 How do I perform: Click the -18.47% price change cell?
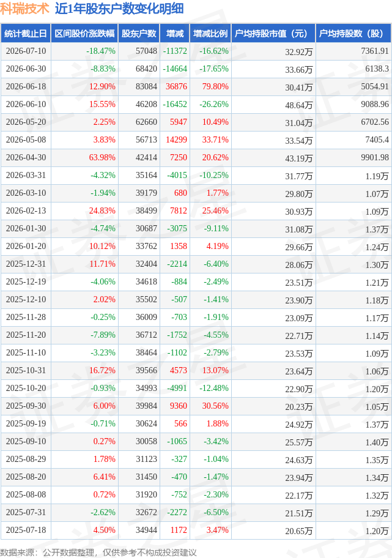click(84, 51)
